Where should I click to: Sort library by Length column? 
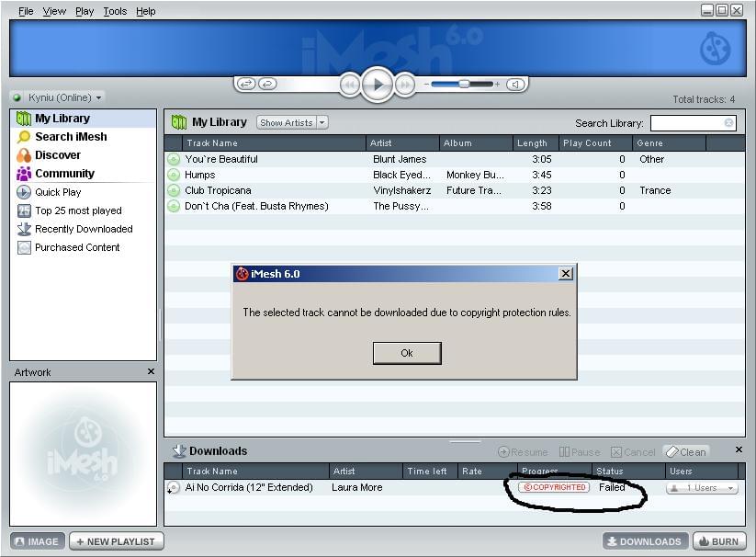coord(536,143)
